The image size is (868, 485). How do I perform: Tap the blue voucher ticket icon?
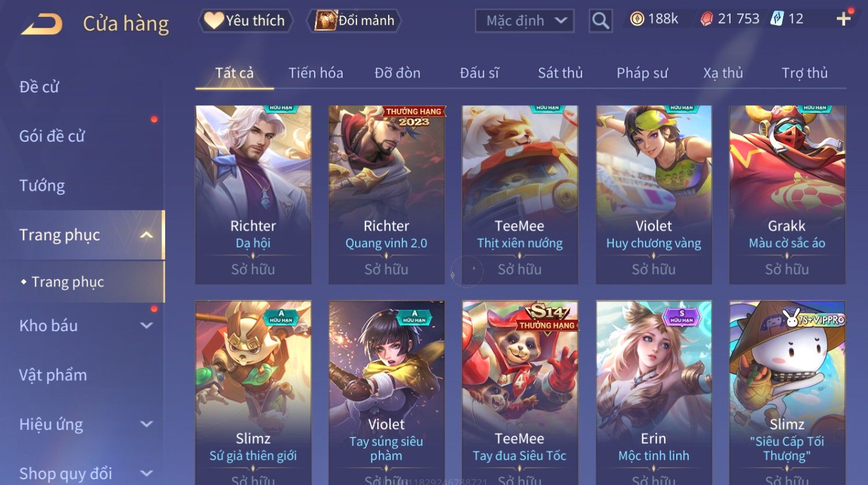pos(777,19)
